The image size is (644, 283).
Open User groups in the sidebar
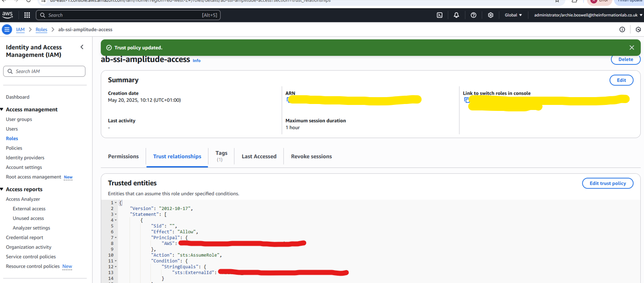pyautogui.click(x=19, y=119)
